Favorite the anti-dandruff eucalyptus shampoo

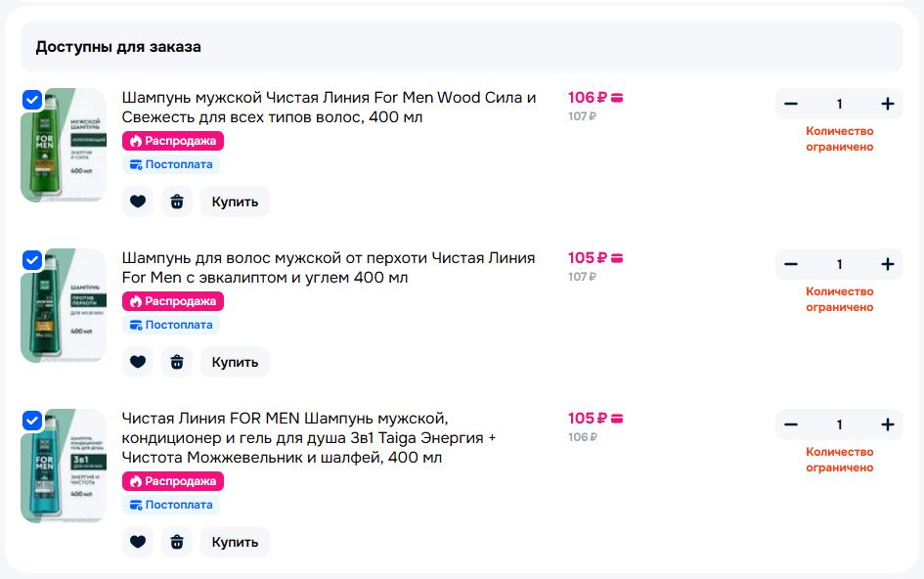pyautogui.click(x=138, y=362)
